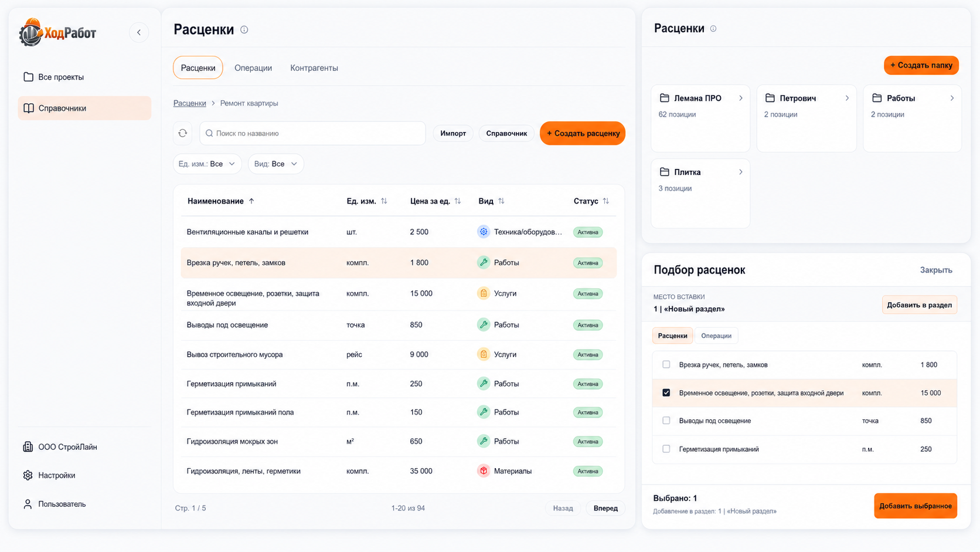
Task: Click the refresh icon beside search field
Action: click(183, 133)
